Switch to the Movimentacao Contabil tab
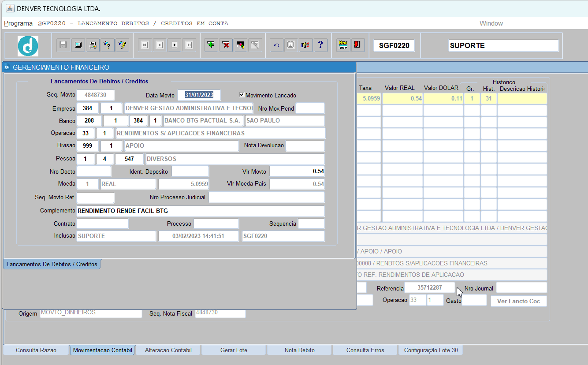This screenshot has width=588, height=365. pos(102,350)
